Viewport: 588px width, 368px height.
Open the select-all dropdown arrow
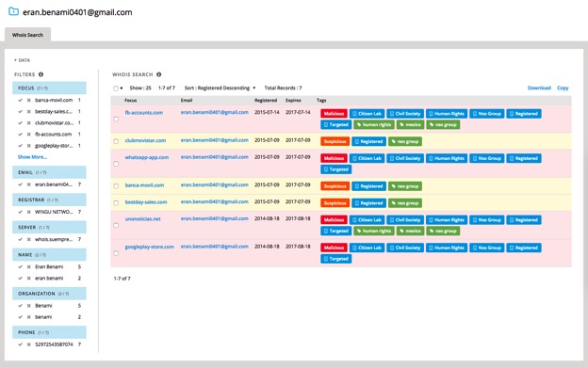pyautogui.click(x=122, y=88)
